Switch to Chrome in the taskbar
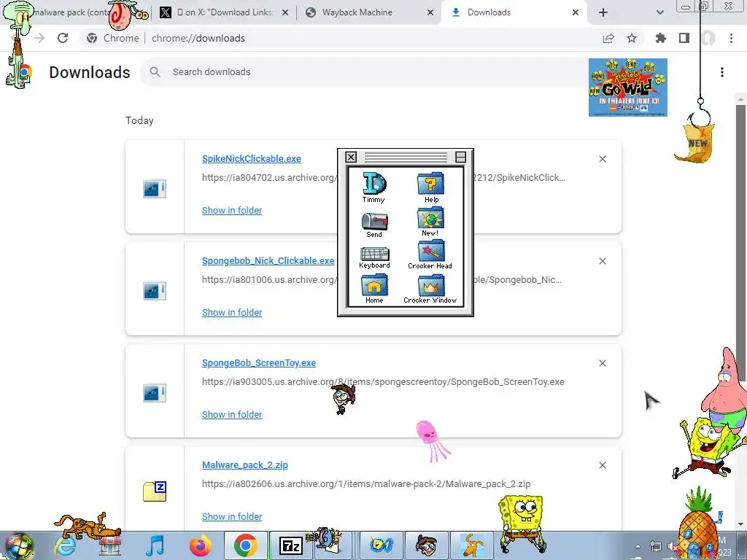This screenshot has width=747, height=560. 246,546
